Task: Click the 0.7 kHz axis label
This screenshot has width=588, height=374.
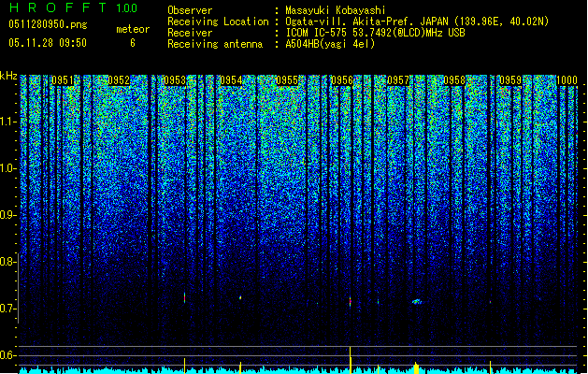Action: point(7,309)
